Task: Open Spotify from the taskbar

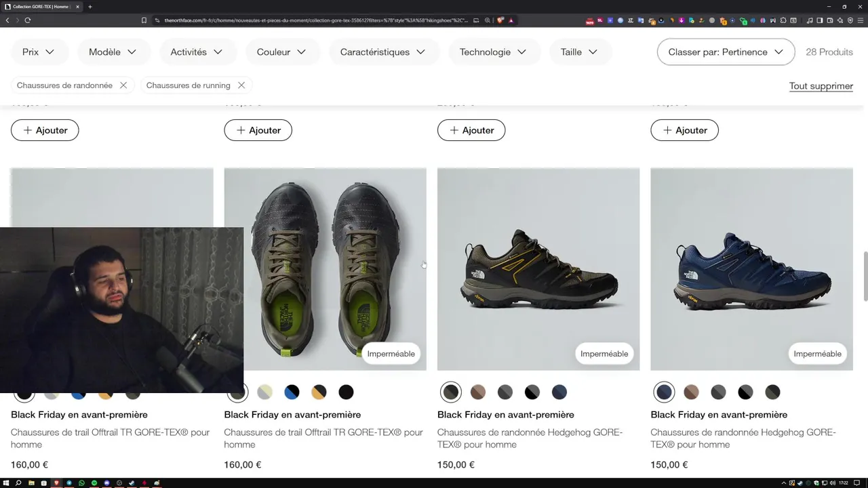Action: [94, 483]
